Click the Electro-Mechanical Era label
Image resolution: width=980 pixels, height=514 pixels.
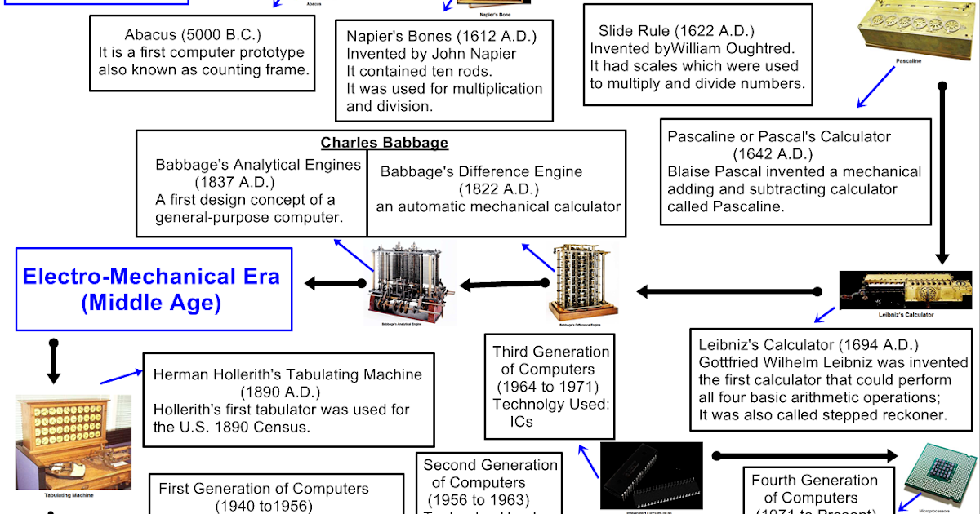(x=152, y=288)
